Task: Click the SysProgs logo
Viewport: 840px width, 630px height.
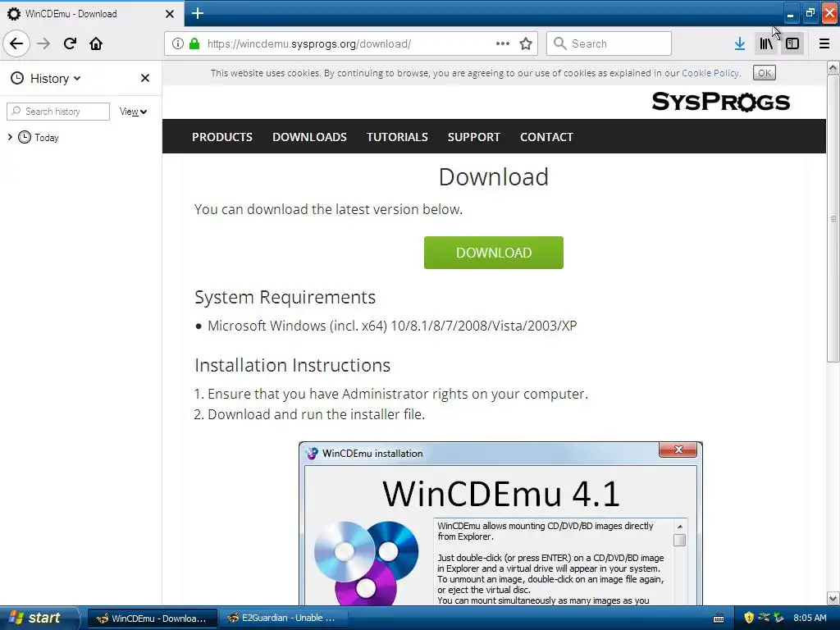Action: tap(720, 101)
